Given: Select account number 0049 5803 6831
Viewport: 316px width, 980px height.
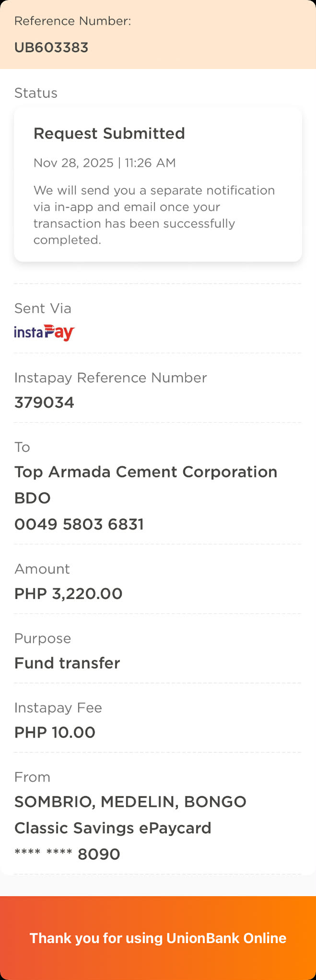Looking at the screenshot, I should [x=79, y=524].
